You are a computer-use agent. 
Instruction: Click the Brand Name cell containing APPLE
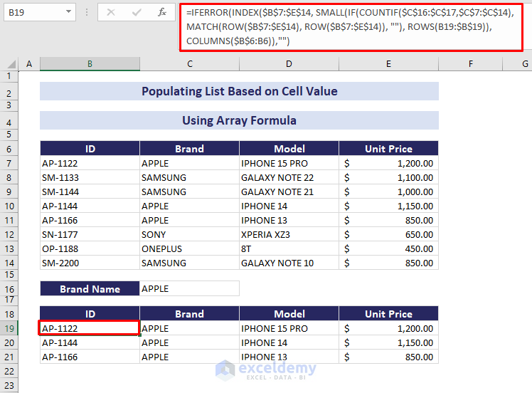click(189, 289)
